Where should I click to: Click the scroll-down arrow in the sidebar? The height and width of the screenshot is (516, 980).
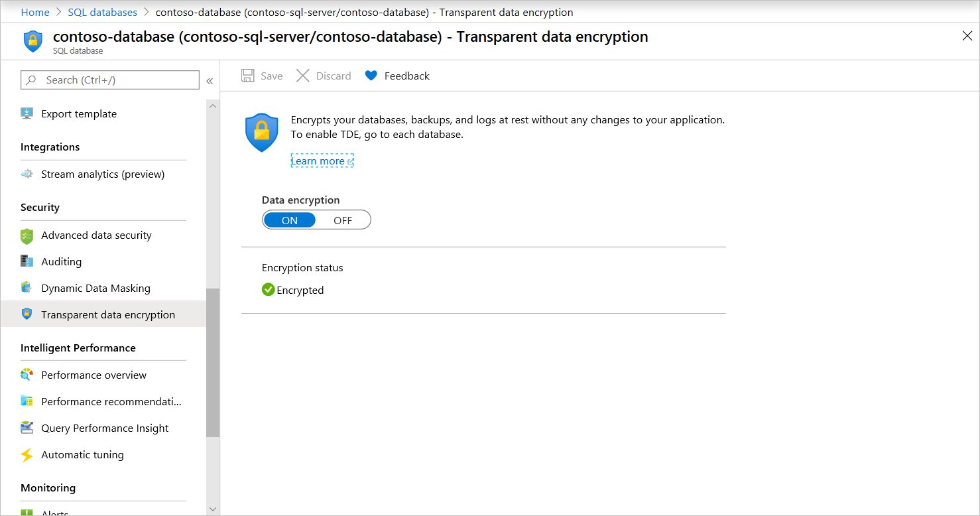(x=212, y=508)
